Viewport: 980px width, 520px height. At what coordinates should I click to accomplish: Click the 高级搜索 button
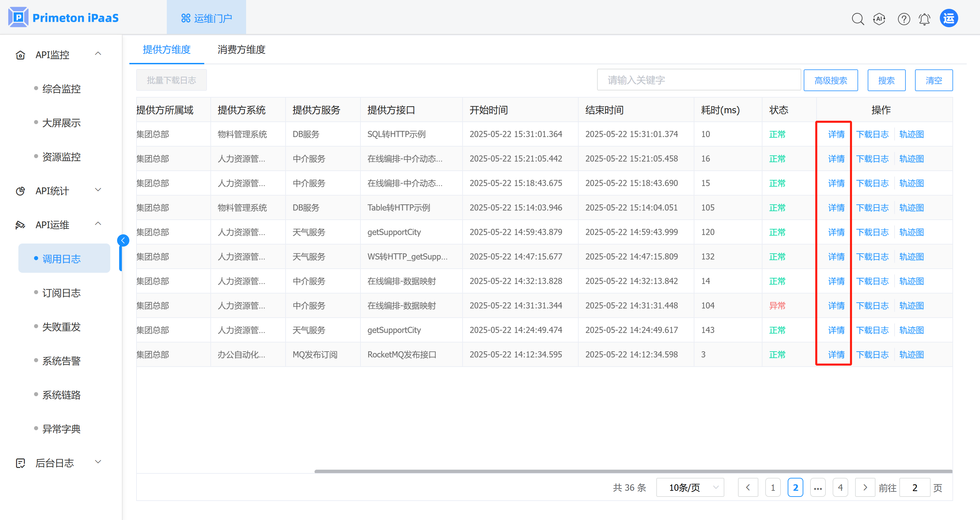pos(831,80)
